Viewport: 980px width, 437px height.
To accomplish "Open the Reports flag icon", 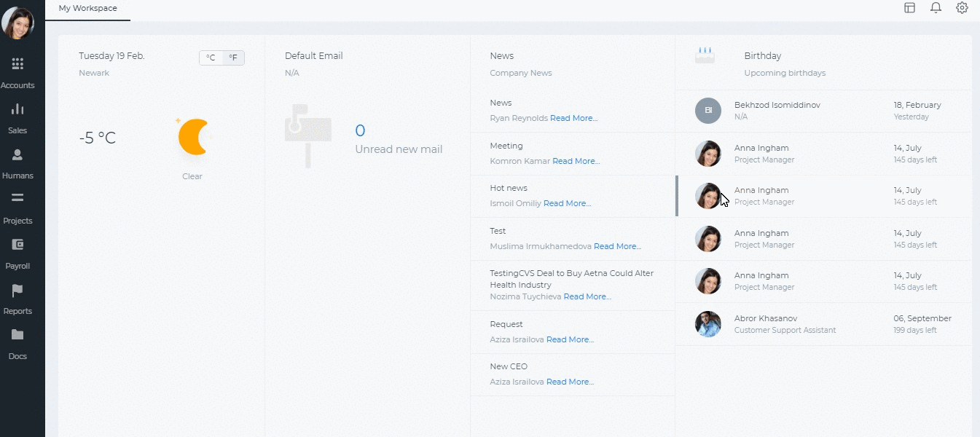I will (17, 291).
